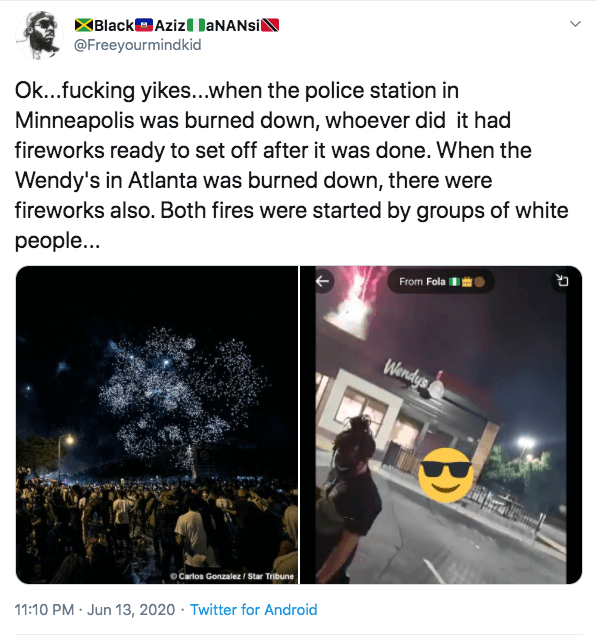
Task: Open the Wendy's video screenshot thumbnail
Action: click(x=441, y=425)
